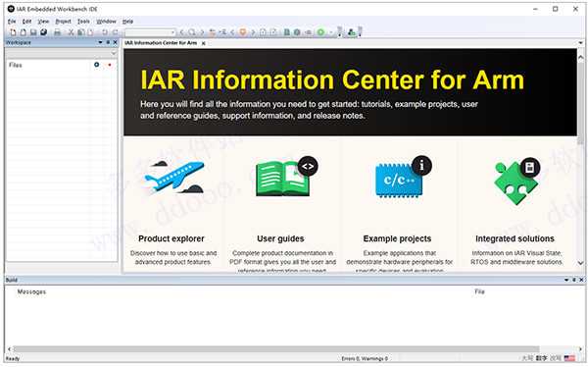Click the Information Center vertical scrollbar up arrow

pos(580,58)
